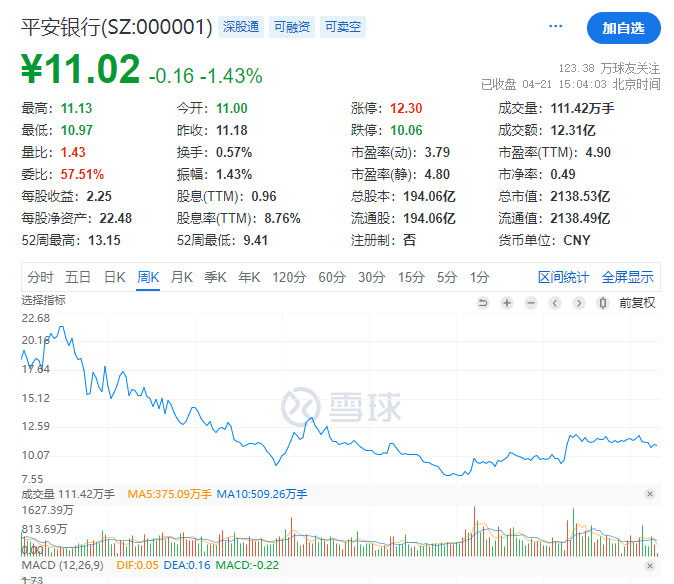Switch to 季K chart tab
Screen dimensions: 674x584
point(215,277)
